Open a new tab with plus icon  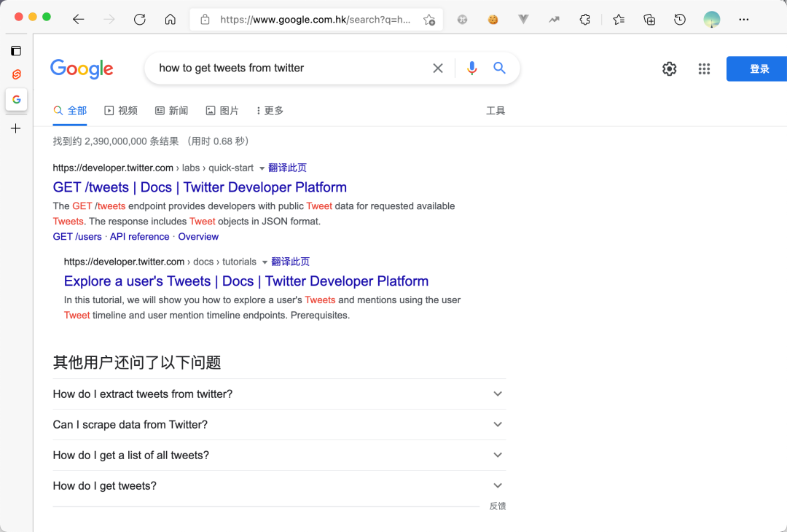16,128
